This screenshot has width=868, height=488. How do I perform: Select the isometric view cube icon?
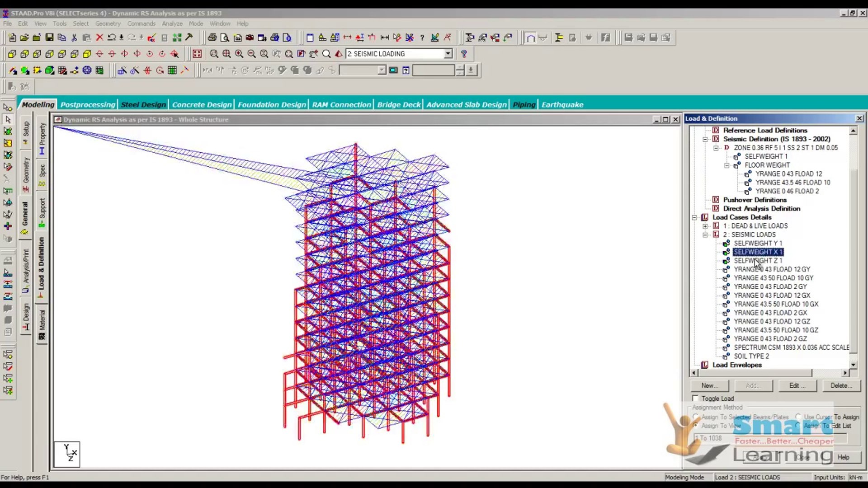coord(87,54)
